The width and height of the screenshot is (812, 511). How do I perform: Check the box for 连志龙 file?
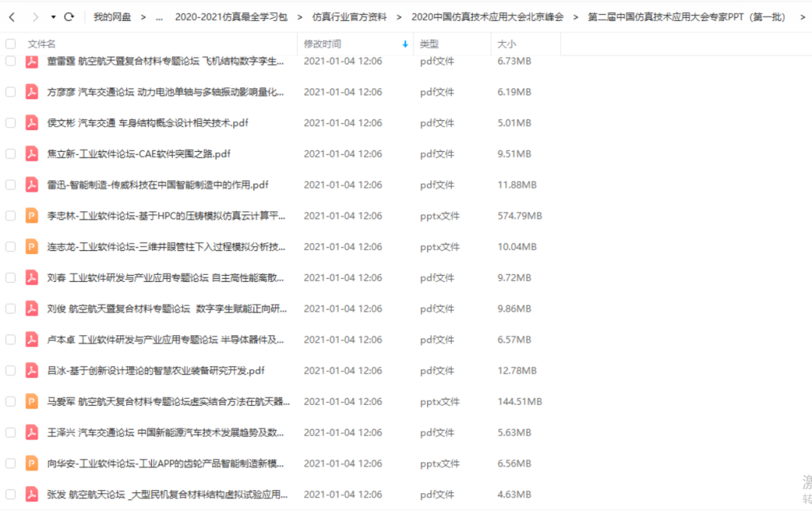click(x=11, y=247)
